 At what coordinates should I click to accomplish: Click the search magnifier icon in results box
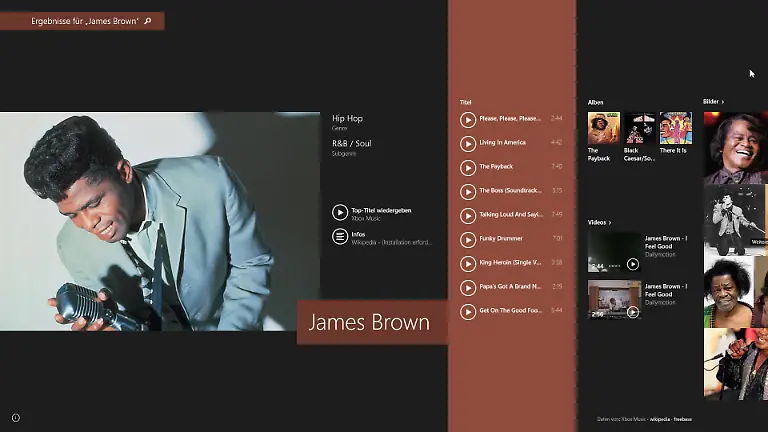tap(148, 20)
